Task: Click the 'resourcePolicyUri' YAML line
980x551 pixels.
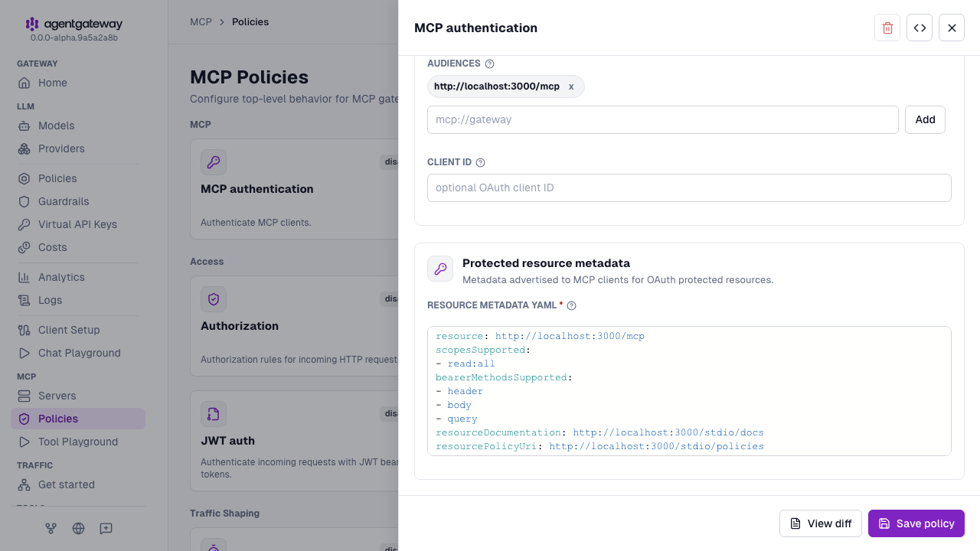Action: tap(599, 446)
